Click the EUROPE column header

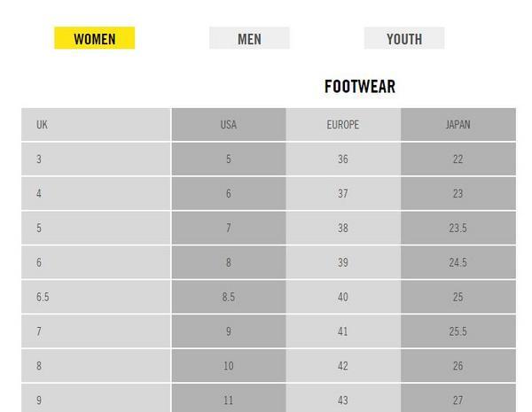coord(342,125)
